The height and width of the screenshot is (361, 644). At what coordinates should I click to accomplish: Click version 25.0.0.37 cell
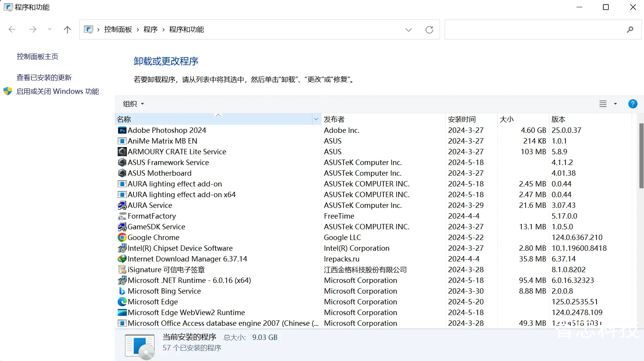[567, 131]
